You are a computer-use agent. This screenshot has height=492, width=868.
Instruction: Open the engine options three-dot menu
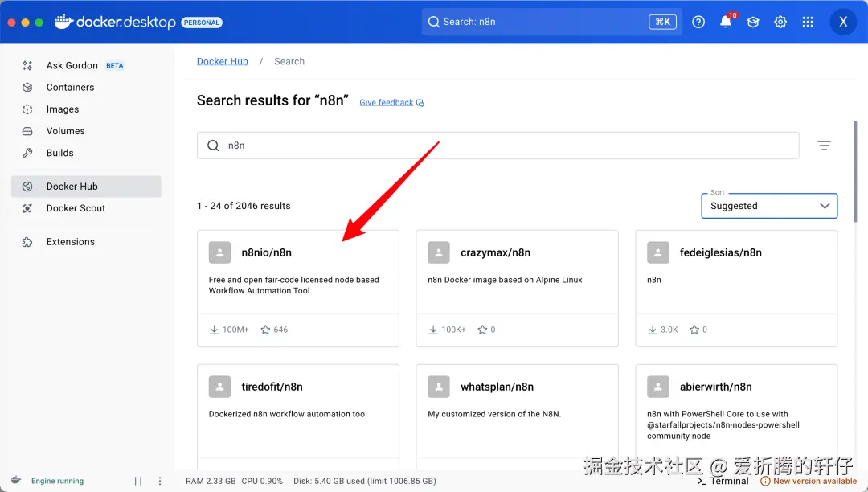[159, 481]
